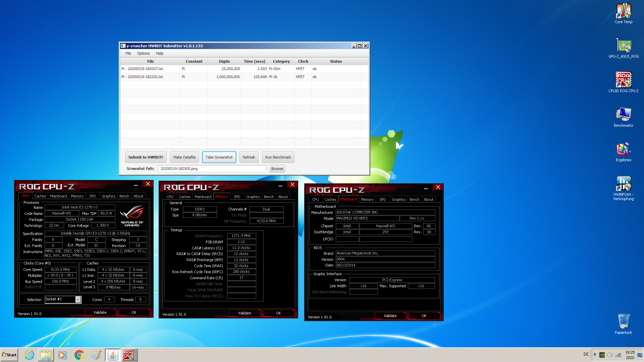Click OK in middle Memory CPU-Z window
The height and width of the screenshot is (362, 644).
click(x=278, y=313)
